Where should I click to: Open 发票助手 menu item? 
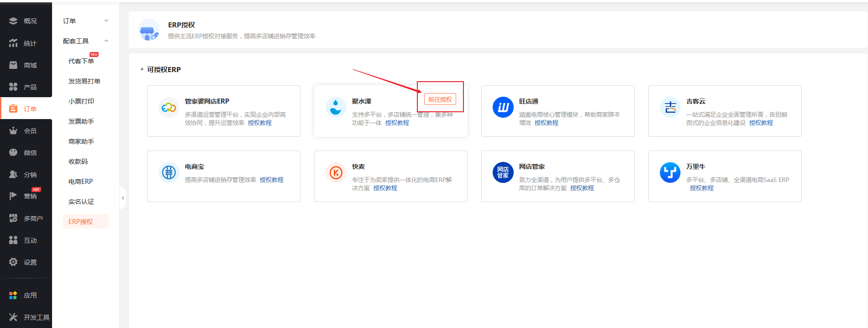(x=81, y=121)
